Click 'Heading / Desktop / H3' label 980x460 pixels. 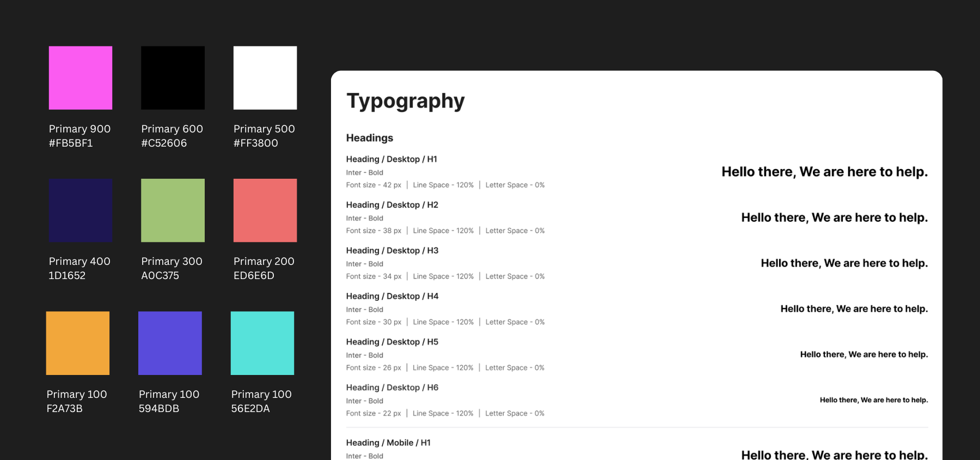[392, 251]
